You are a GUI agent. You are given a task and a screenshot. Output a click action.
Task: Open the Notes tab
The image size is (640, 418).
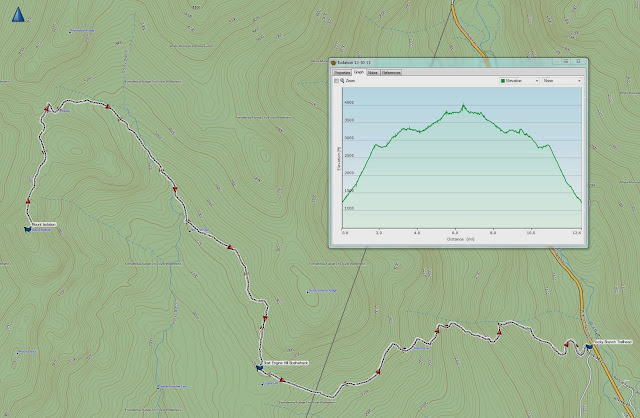373,73
